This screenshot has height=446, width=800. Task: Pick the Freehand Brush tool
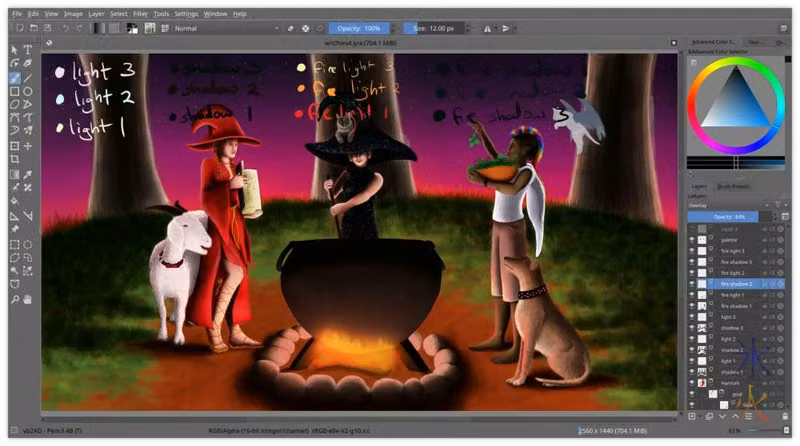click(14, 78)
